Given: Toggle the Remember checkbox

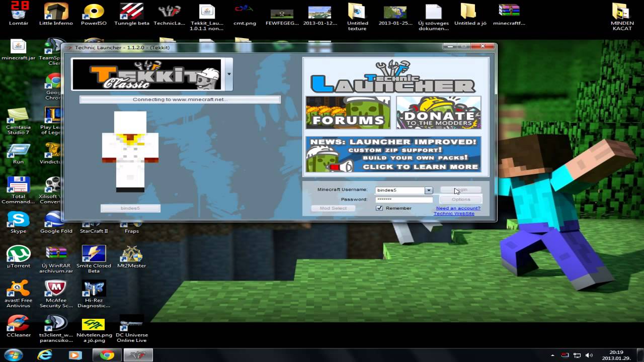Looking at the screenshot, I should (x=379, y=208).
